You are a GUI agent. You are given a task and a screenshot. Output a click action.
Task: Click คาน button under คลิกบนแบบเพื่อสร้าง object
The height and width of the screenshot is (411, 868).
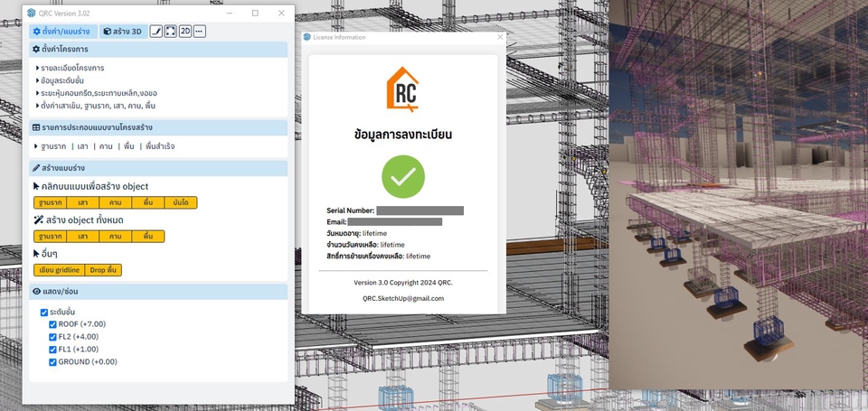116,202
